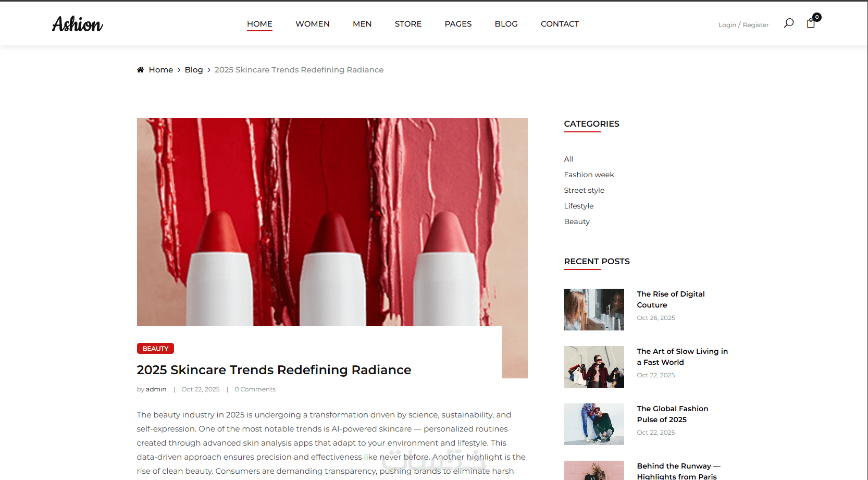This screenshot has width=868, height=480.
Task: Click the Oct 26, 2025 recent post date
Action: 656,318
